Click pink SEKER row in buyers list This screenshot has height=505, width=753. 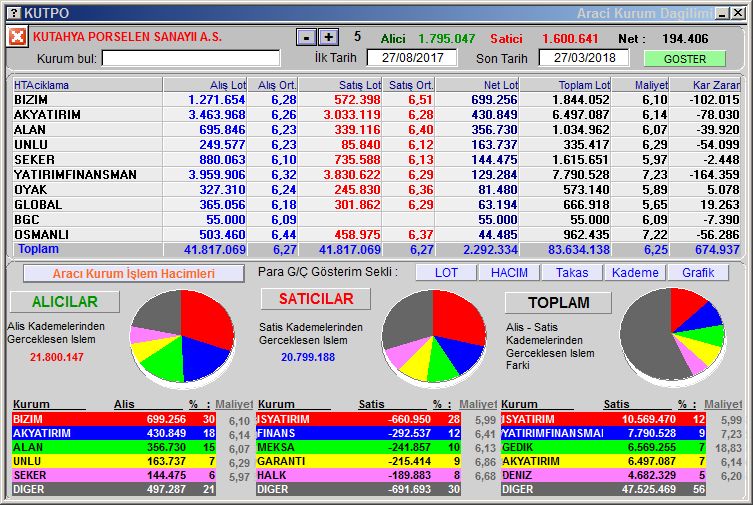click(x=114, y=475)
